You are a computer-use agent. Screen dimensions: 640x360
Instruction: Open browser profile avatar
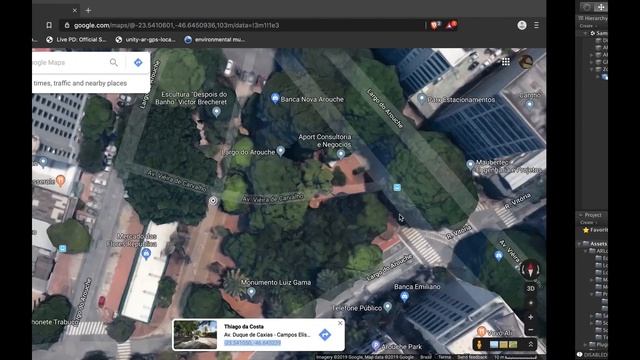coord(522,25)
